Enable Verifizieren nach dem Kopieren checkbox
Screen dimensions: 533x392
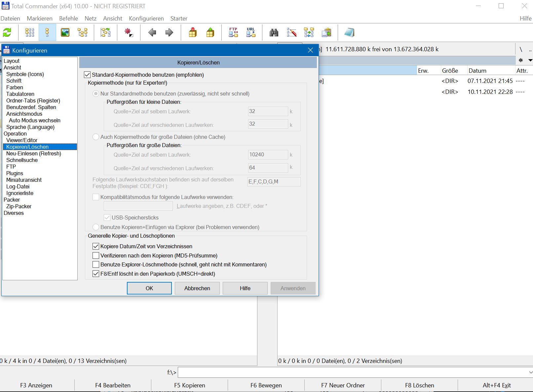coord(96,255)
